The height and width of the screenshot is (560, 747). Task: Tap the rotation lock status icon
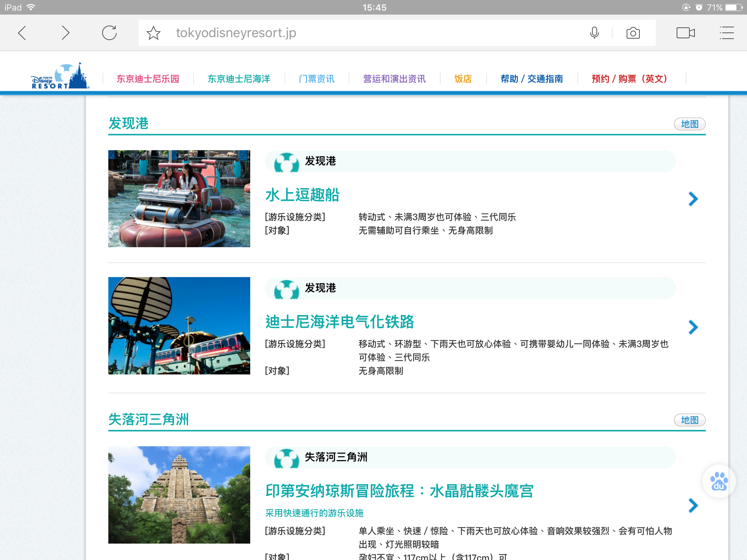(686, 7)
